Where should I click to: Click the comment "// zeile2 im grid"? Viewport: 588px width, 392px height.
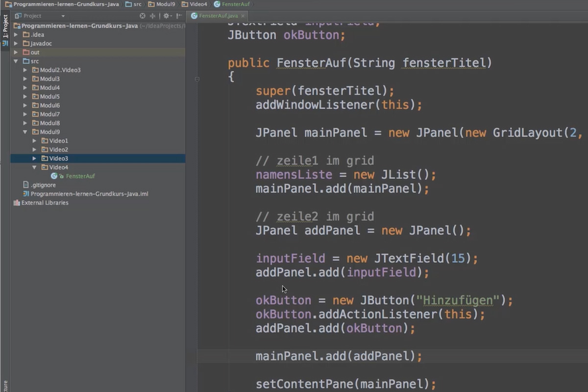coord(315,217)
